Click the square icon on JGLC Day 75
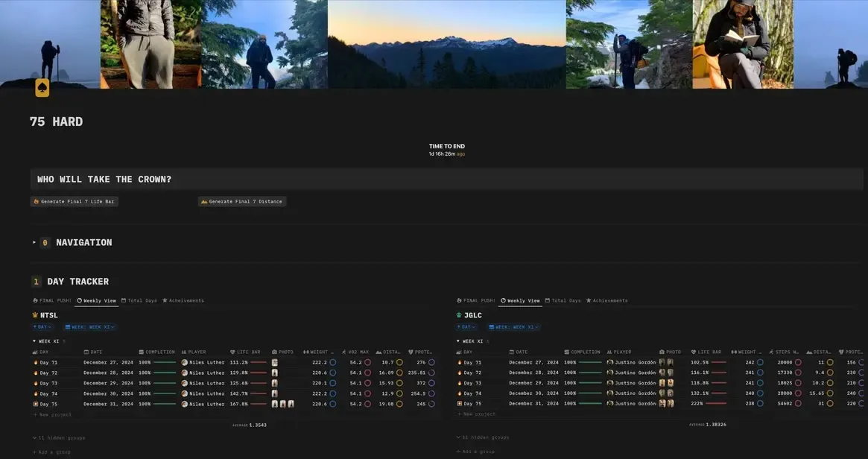Viewport: 868px width, 459px height. [460, 404]
